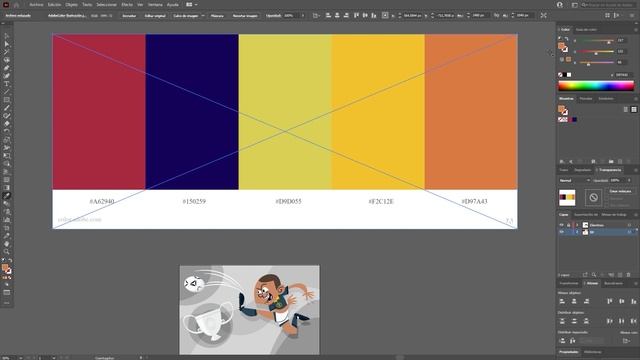Click constrain width and height proportions link
Image resolution: width=640 pixels, height=360 pixels.
pyautogui.click(x=496, y=16)
